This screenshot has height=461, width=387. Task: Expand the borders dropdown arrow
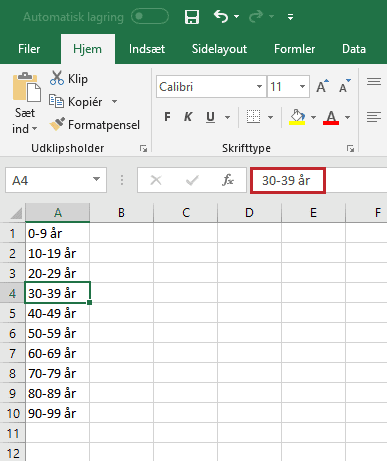tap(270, 117)
